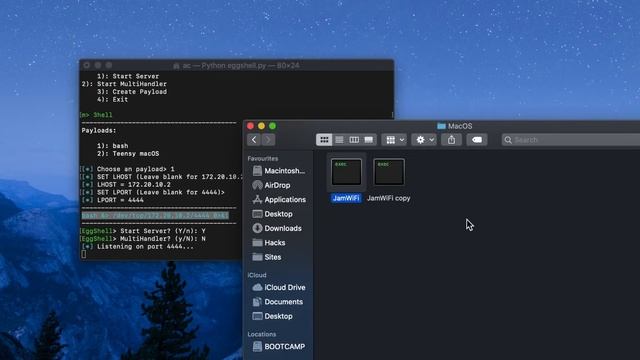Screen dimensions: 640x360
Task: Open the group-by arrangement dropdown
Action: coord(394,140)
